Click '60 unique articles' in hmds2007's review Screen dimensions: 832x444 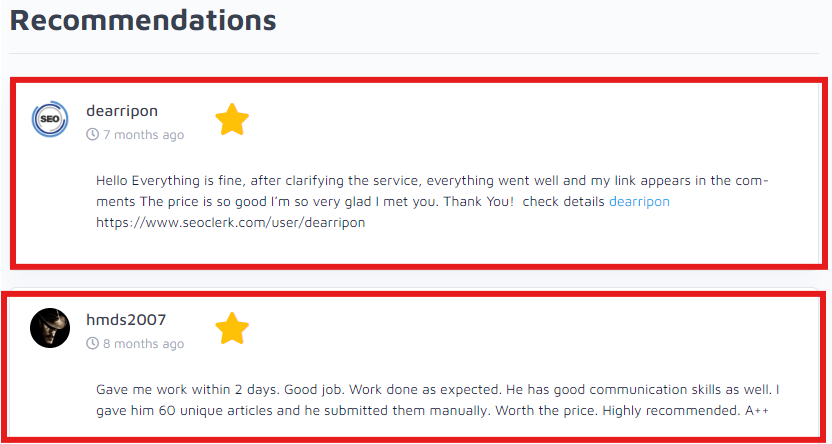[x=216, y=410]
